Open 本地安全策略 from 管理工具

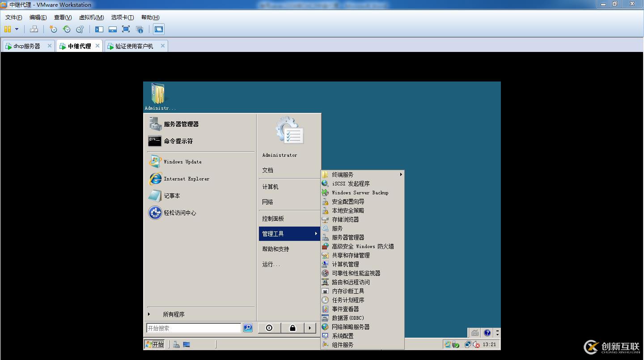362,210
